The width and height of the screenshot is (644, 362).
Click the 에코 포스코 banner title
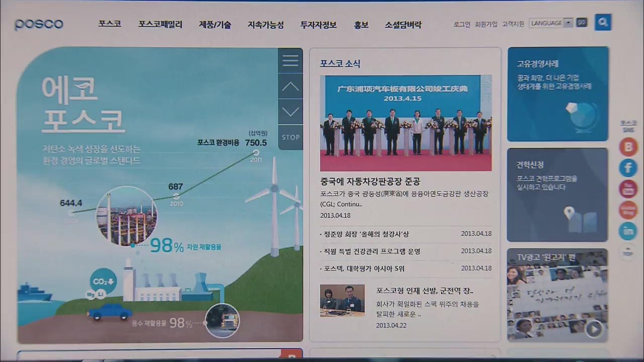pyautogui.click(x=83, y=105)
